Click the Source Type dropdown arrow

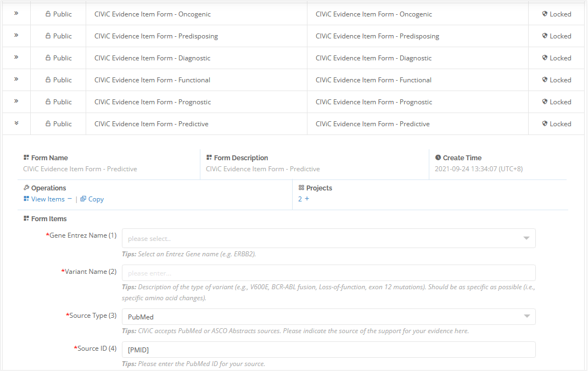(x=527, y=316)
